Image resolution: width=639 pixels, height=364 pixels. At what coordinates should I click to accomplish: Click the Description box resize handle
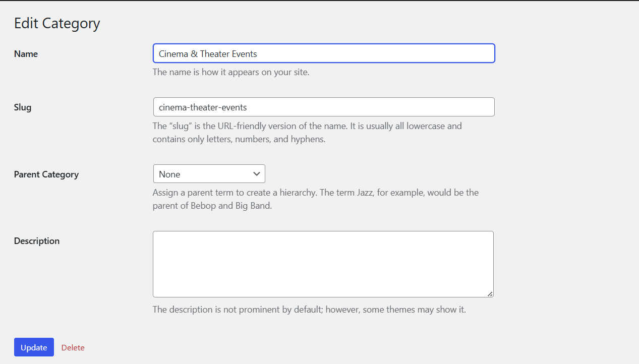[x=490, y=293]
